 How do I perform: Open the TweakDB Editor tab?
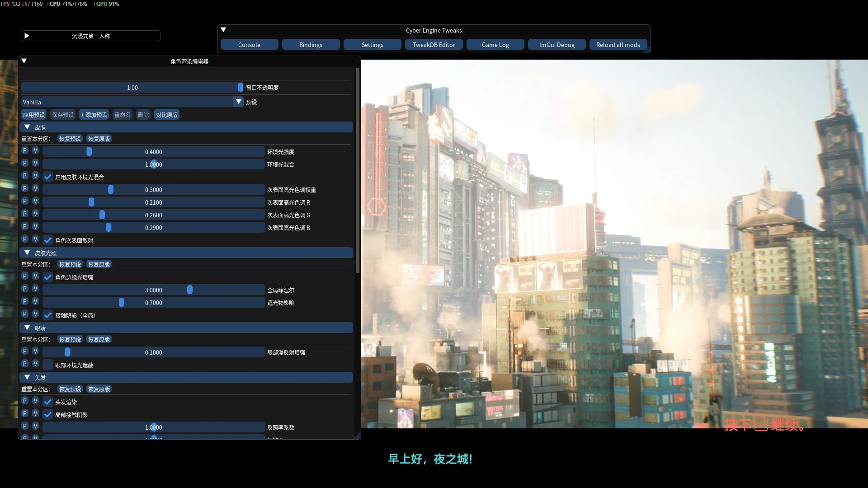434,45
